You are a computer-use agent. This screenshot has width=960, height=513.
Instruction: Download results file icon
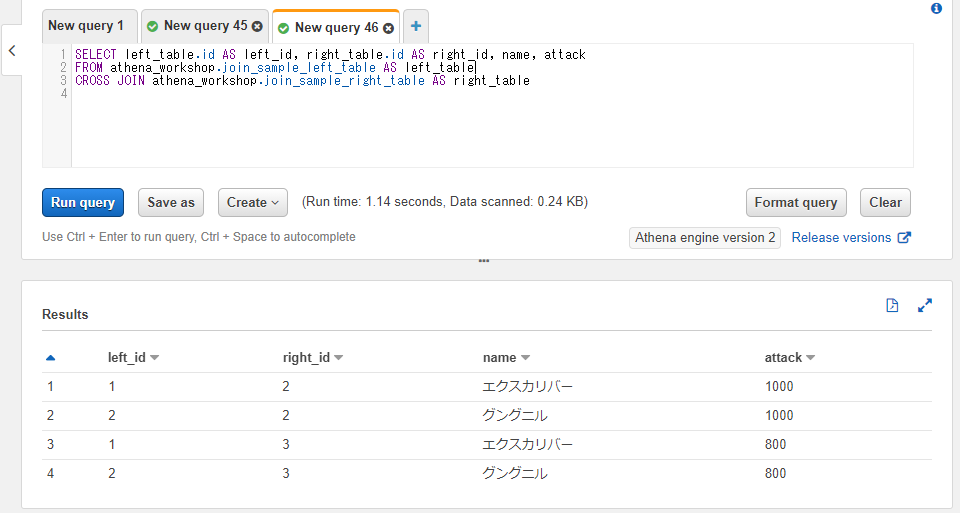tap(892, 305)
